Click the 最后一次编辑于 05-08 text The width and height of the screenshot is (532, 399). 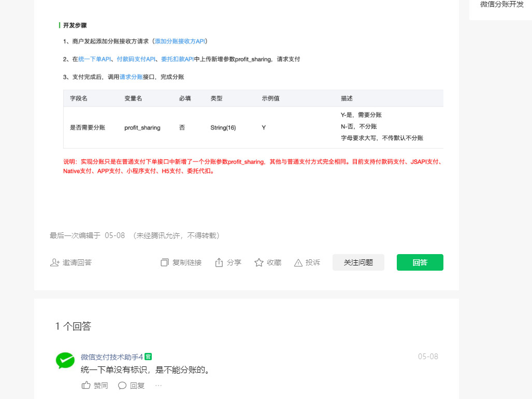87,235
